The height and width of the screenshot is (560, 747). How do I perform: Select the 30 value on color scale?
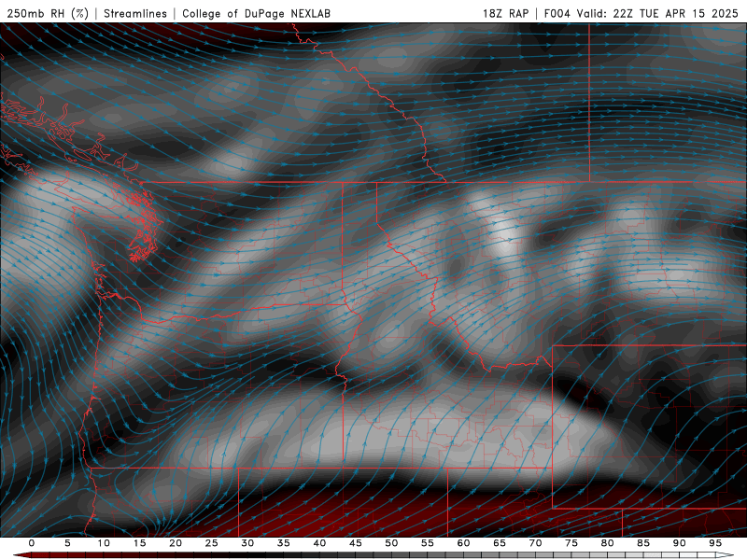pyautogui.click(x=247, y=543)
